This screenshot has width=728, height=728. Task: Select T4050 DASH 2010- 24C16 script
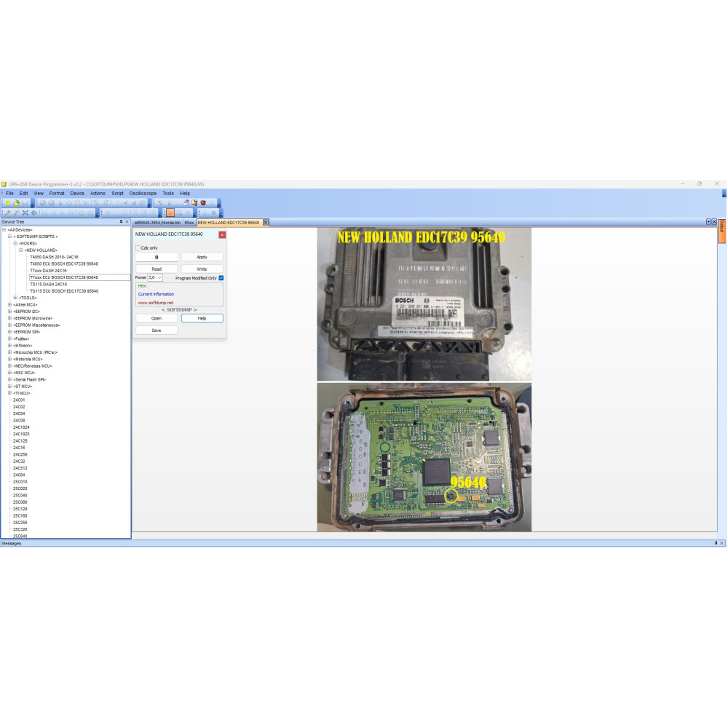point(55,257)
